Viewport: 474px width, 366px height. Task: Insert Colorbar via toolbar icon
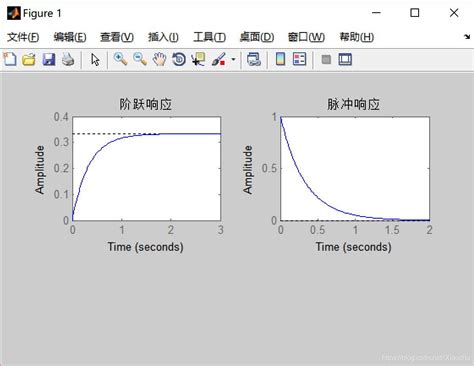pyautogui.click(x=280, y=60)
